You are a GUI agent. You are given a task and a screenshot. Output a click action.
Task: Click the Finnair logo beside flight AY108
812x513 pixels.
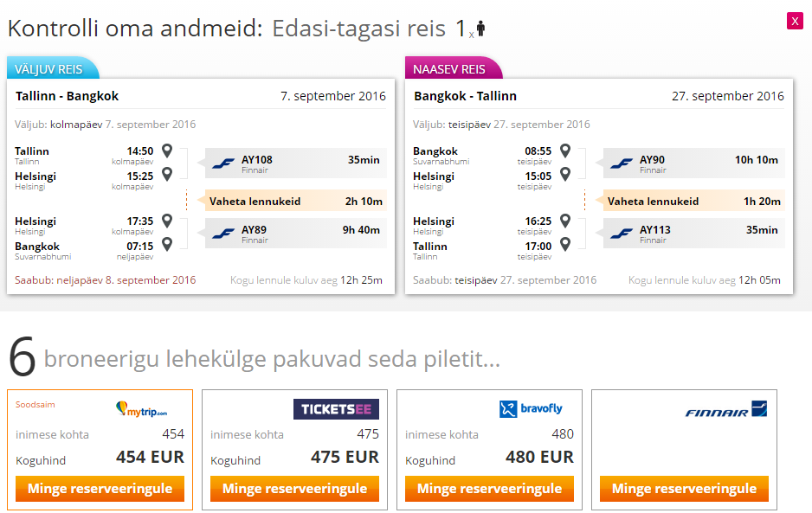(223, 164)
